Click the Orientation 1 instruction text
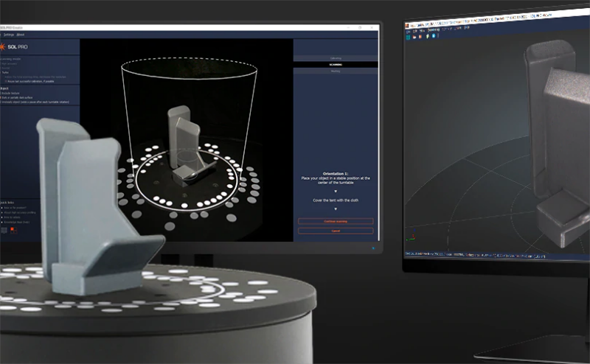This screenshot has height=364, width=590. [336, 178]
